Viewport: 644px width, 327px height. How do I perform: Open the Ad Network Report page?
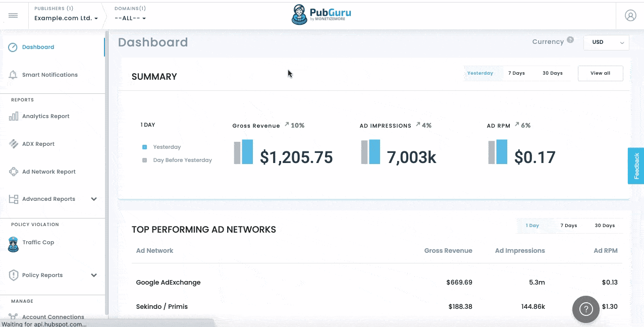[49, 172]
